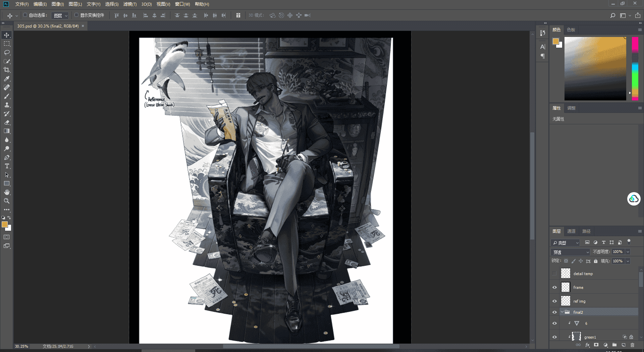Image resolution: width=644 pixels, height=352 pixels.
Task: Click the zoom percentage field 30.25%
Action: tap(21, 346)
